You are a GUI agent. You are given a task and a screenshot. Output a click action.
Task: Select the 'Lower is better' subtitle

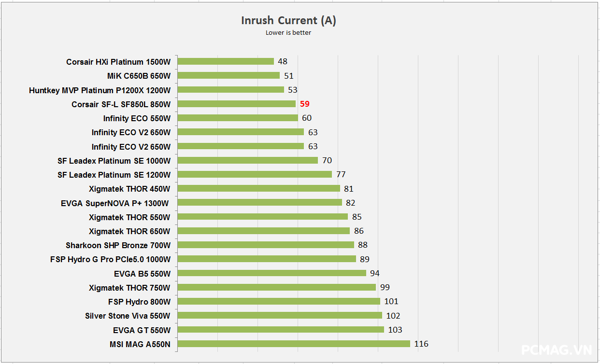[x=288, y=33]
